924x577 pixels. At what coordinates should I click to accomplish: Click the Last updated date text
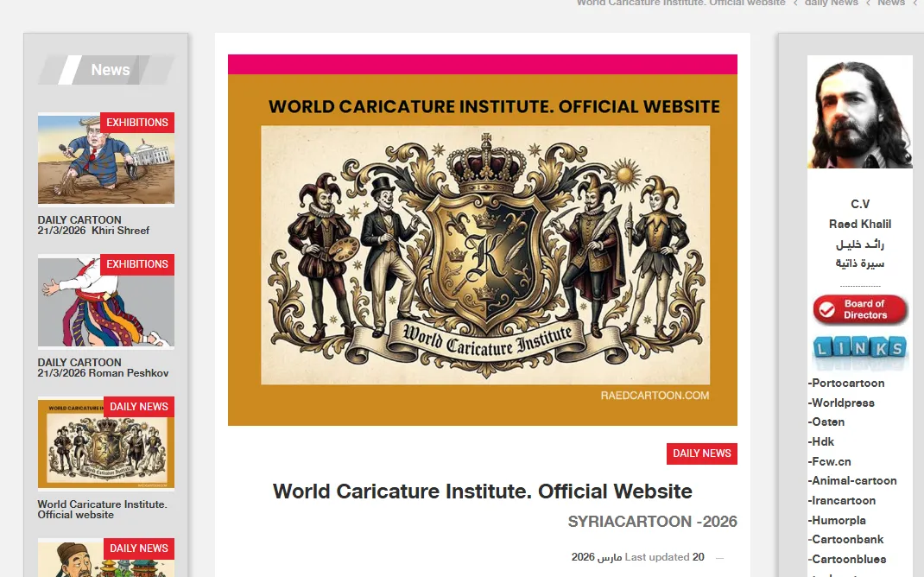pyautogui.click(x=637, y=557)
